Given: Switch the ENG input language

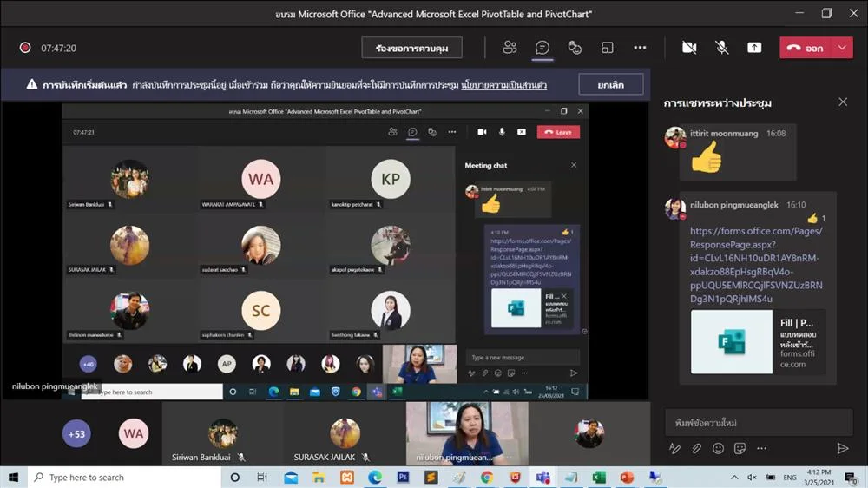Looking at the screenshot, I should click(790, 477).
